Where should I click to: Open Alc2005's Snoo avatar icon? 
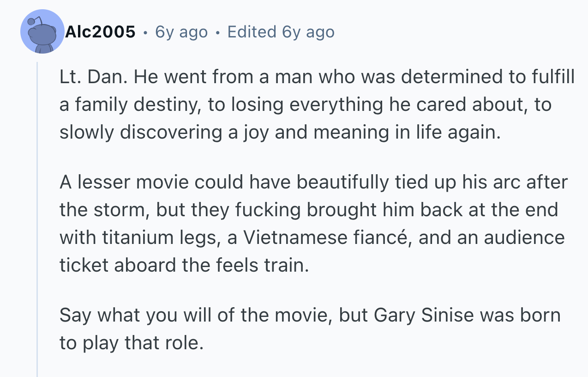(42, 31)
